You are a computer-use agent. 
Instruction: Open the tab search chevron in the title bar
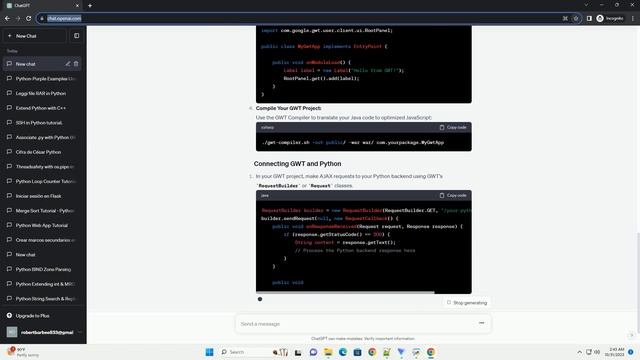coord(586,5)
